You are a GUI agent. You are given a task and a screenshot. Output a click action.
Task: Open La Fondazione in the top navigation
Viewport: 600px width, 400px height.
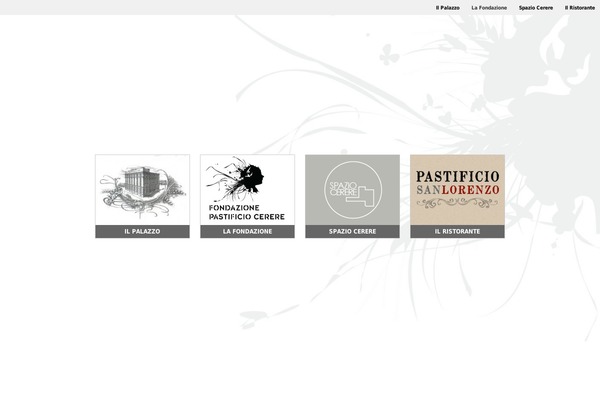pyautogui.click(x=489, y=8)
